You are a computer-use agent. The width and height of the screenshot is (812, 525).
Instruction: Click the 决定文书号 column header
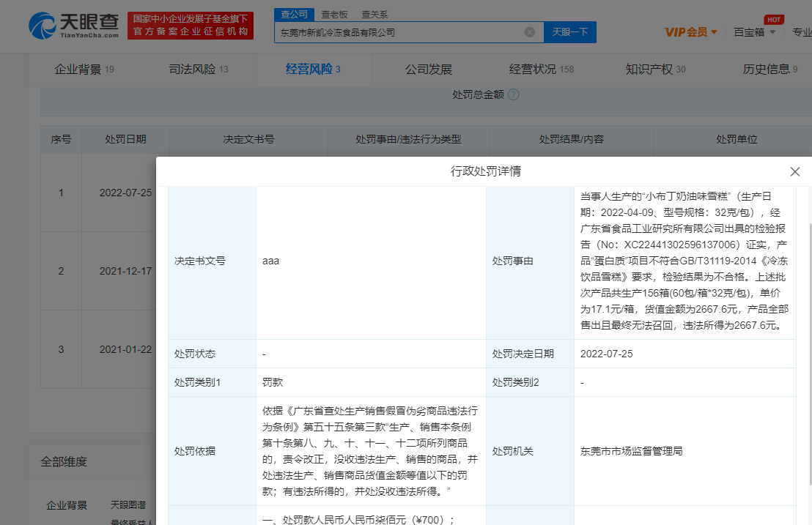click(x=248, y=139)
